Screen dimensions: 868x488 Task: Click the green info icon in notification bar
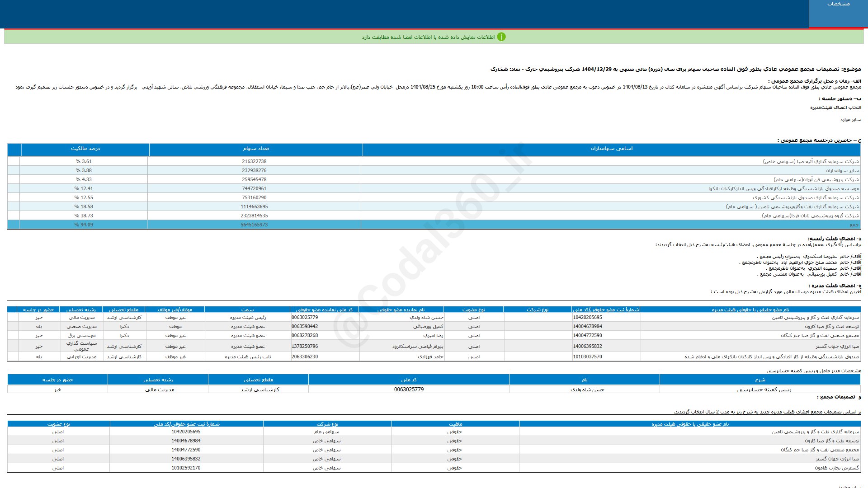click(501, 37)
